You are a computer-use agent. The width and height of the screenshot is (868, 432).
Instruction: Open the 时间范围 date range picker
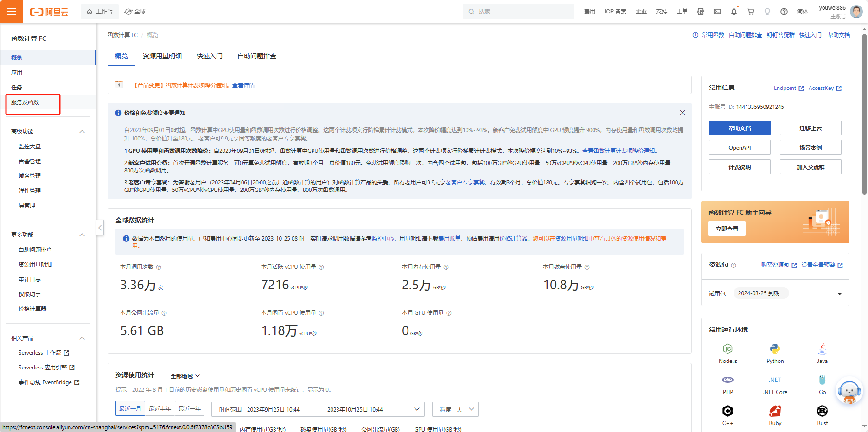pos(318,409)
